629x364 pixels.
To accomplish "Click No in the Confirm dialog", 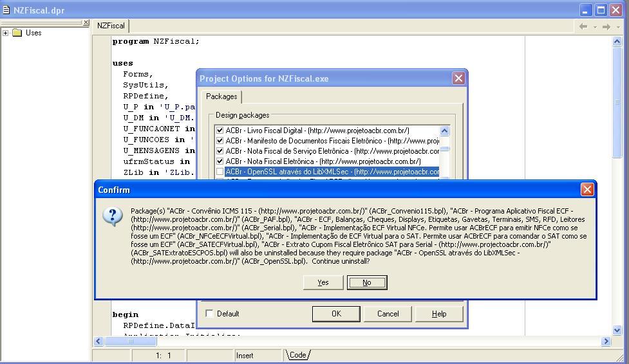I will point(367,282).
